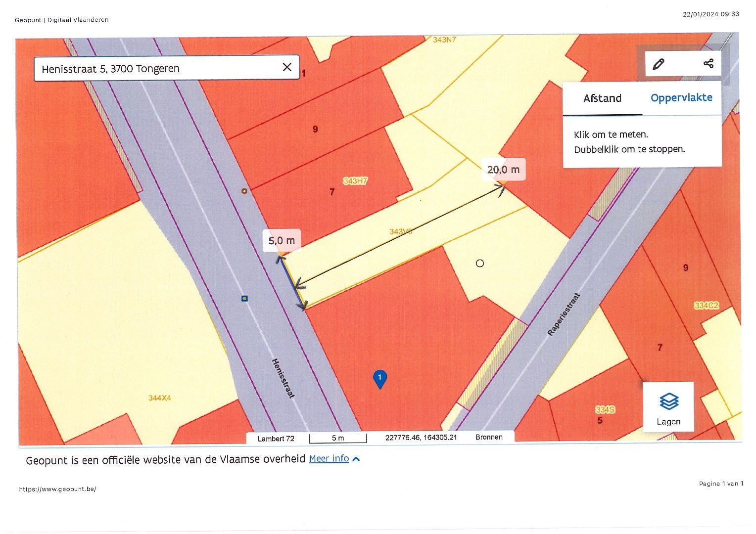Click the parcel label 334C2
Viewport: 756px width, 534px height.
pos(706,306)
